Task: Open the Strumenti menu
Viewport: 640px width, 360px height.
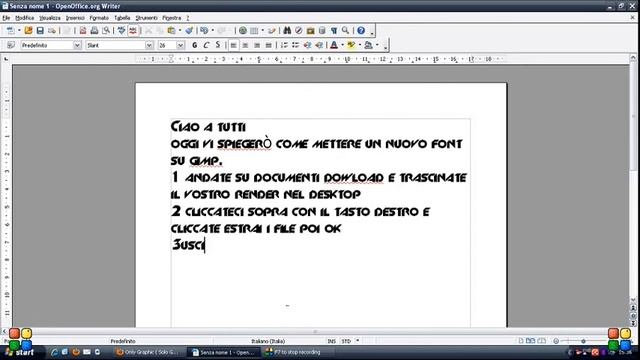Action: click(x=147, y=18)
